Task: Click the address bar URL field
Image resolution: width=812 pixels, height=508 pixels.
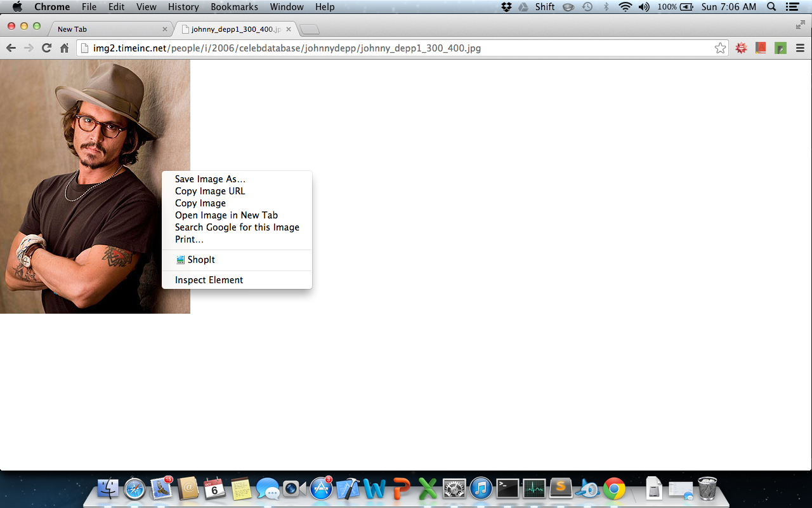Action: (x=403, y=48)
